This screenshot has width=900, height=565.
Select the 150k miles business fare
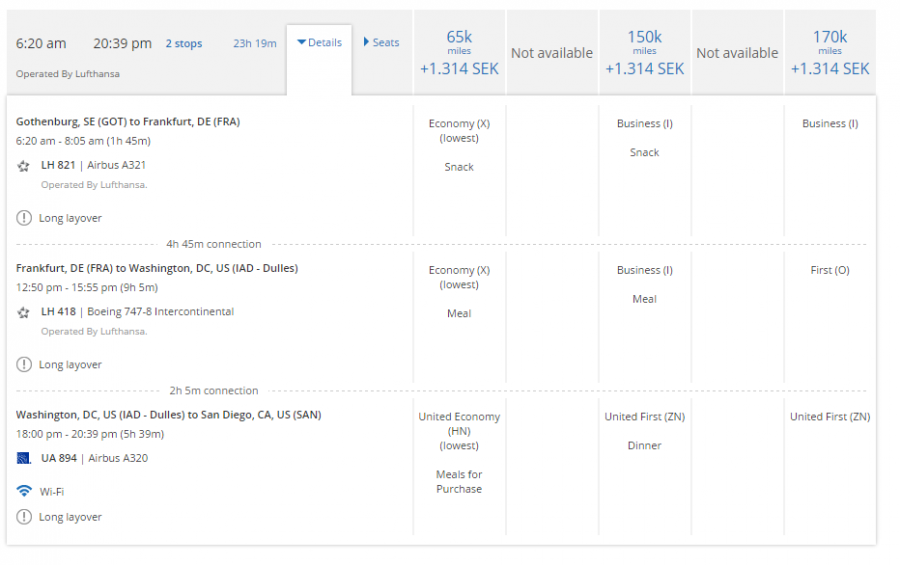tap(644, 53)
